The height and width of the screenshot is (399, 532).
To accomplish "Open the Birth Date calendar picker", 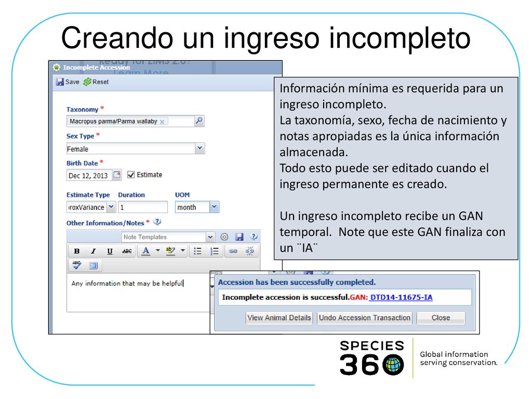I will pos(117,175).
